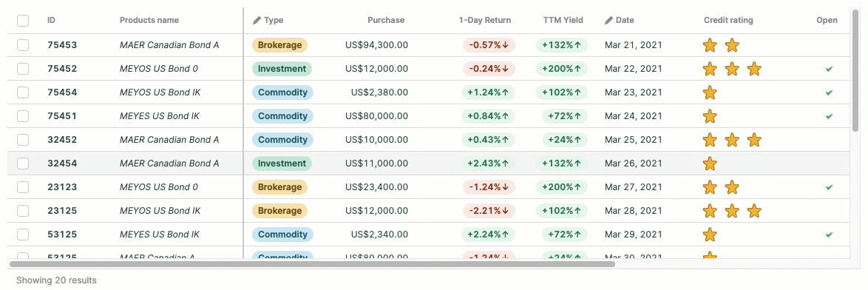
Task: Click the pencil edit icon beside Type header
Action: click(257, 21)
